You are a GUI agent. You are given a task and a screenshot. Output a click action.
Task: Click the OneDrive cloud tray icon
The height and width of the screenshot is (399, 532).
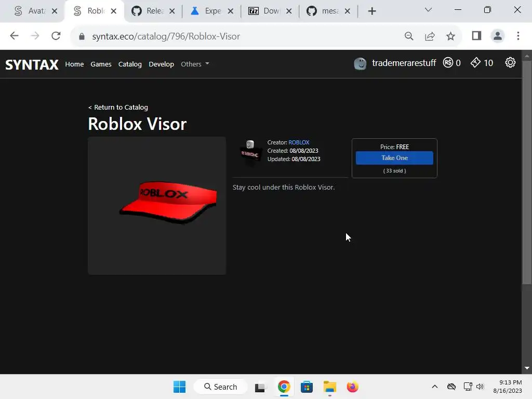451,387
